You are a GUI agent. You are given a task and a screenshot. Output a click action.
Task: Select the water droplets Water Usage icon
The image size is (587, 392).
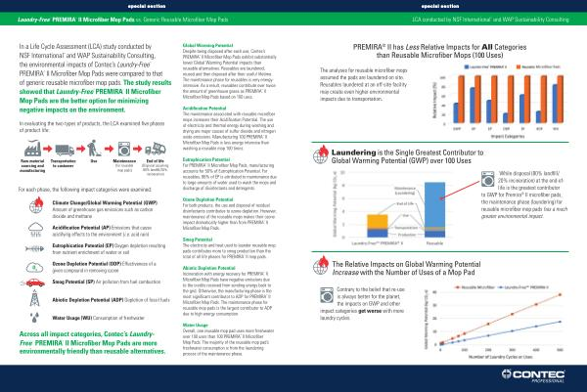34,317
